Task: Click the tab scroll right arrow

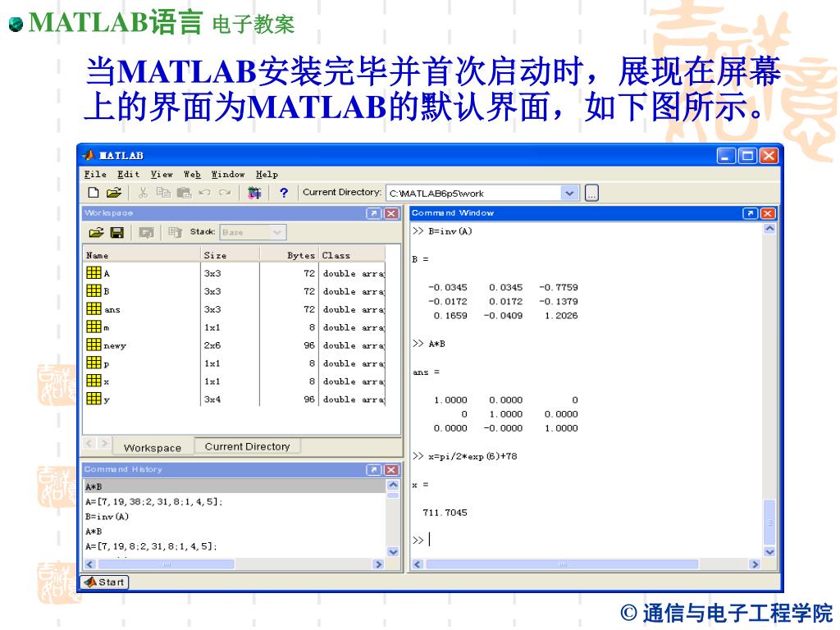Action: point(104,444)
